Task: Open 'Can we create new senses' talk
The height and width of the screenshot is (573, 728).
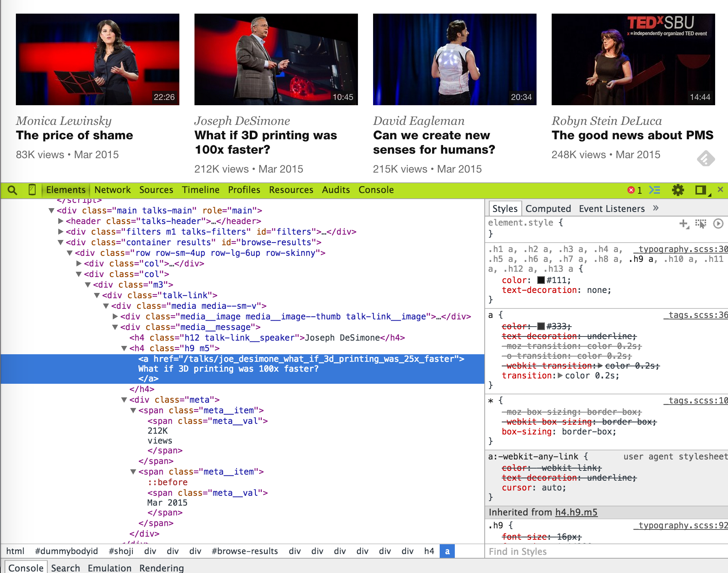Action: click(434, 142)
